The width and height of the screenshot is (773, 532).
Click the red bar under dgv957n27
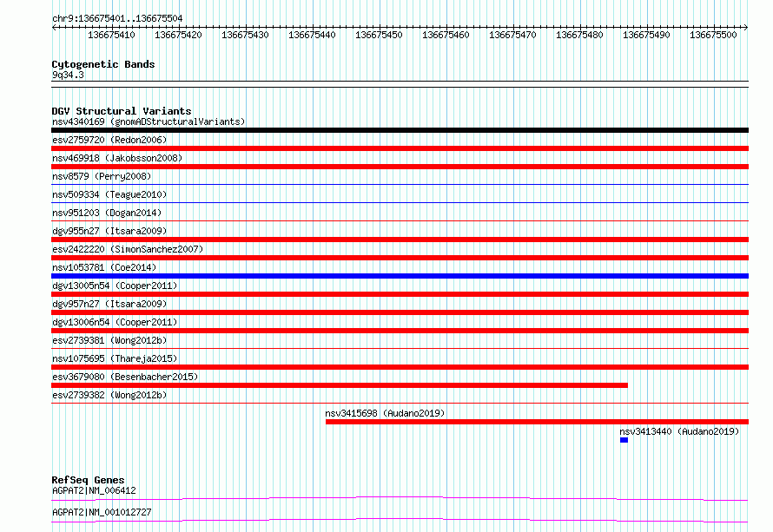[x=400, y=312]
